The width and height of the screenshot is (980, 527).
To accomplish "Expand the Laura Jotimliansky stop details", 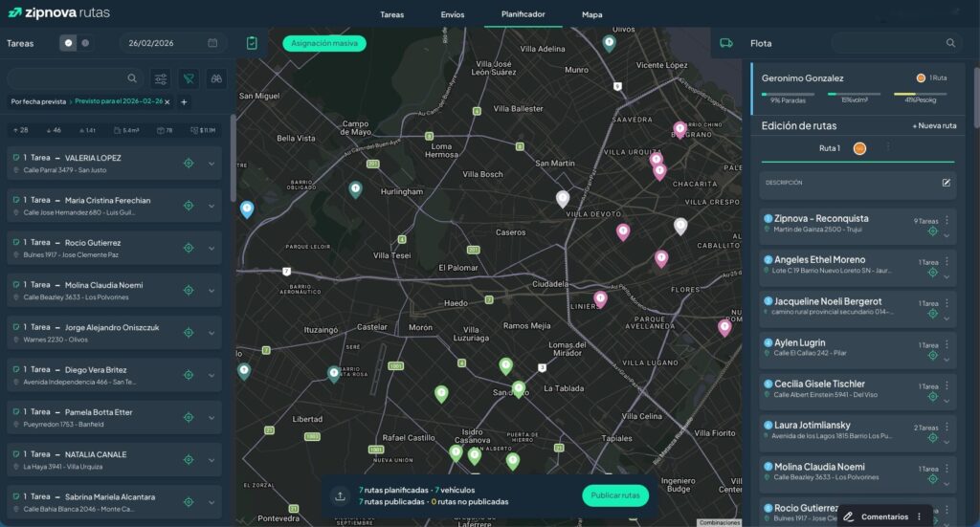I will 947,443.
